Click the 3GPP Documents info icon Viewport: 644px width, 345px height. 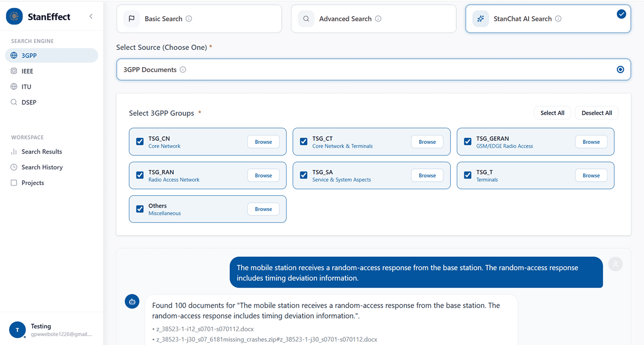183,70
